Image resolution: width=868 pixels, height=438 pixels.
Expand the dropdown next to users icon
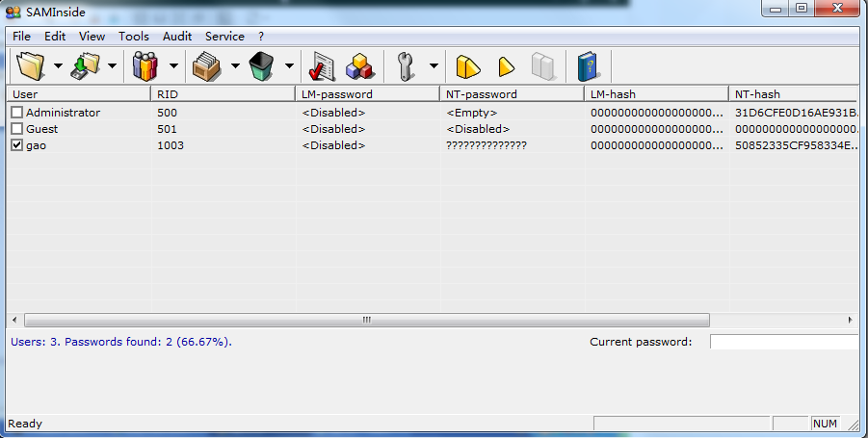pyautogui.click(x=173, y=65)
